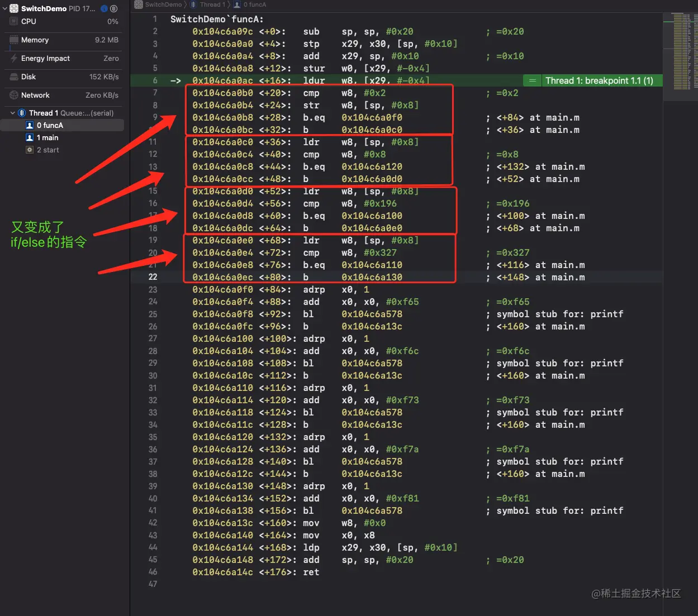The image size is (698, 616).
Task: Click operand x29, sp, #0x10 on line 4
Action: (x=380, y=56)
